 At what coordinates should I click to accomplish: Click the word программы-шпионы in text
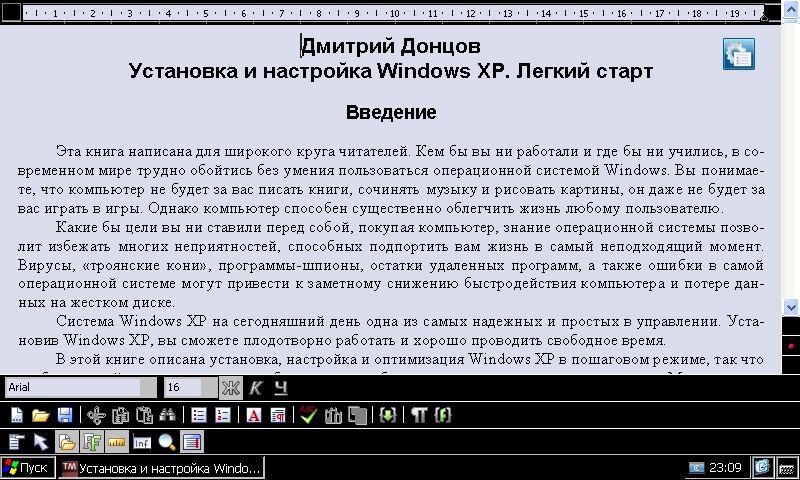[x=290, y=266]
